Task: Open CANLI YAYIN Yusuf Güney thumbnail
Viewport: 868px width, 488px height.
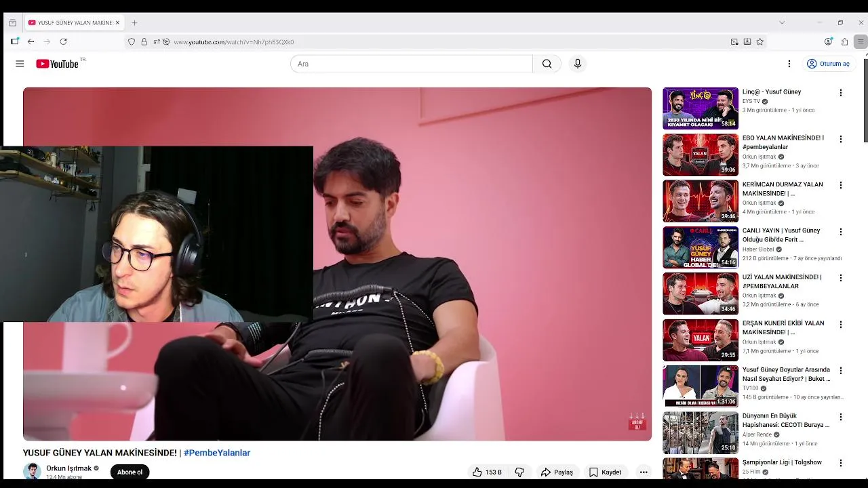Action: [701, 247]
